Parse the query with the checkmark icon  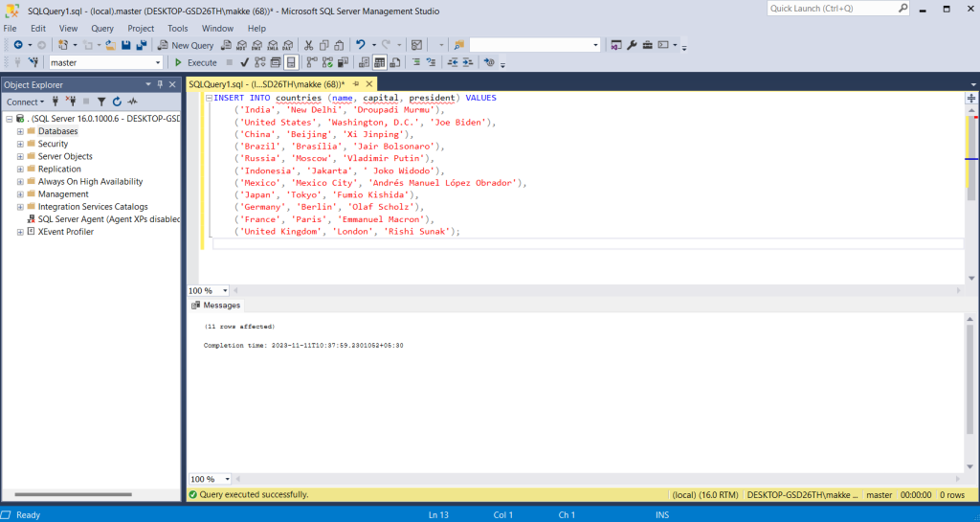244,62
